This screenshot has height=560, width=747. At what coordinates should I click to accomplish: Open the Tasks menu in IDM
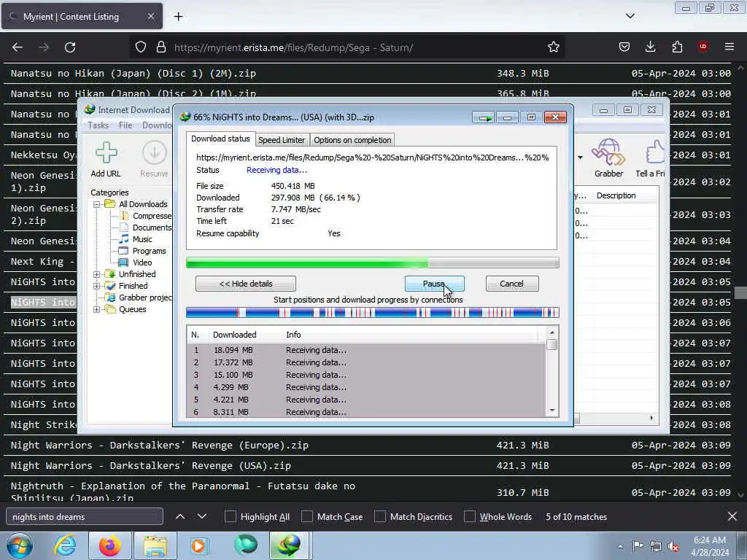click(98, 125)
